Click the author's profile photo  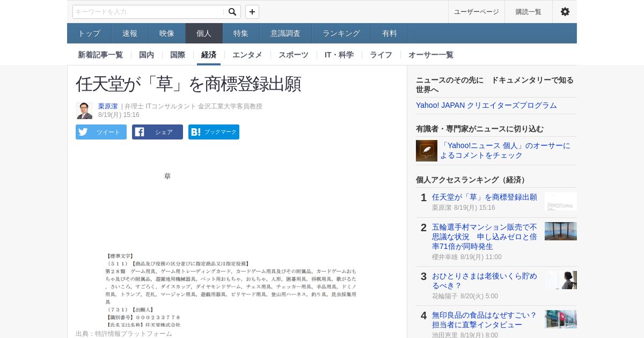point(84,111)
